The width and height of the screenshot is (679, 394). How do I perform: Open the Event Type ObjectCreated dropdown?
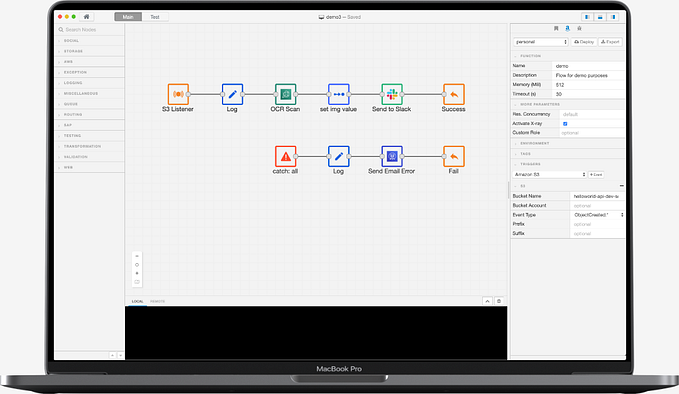(x=598, y=215)
